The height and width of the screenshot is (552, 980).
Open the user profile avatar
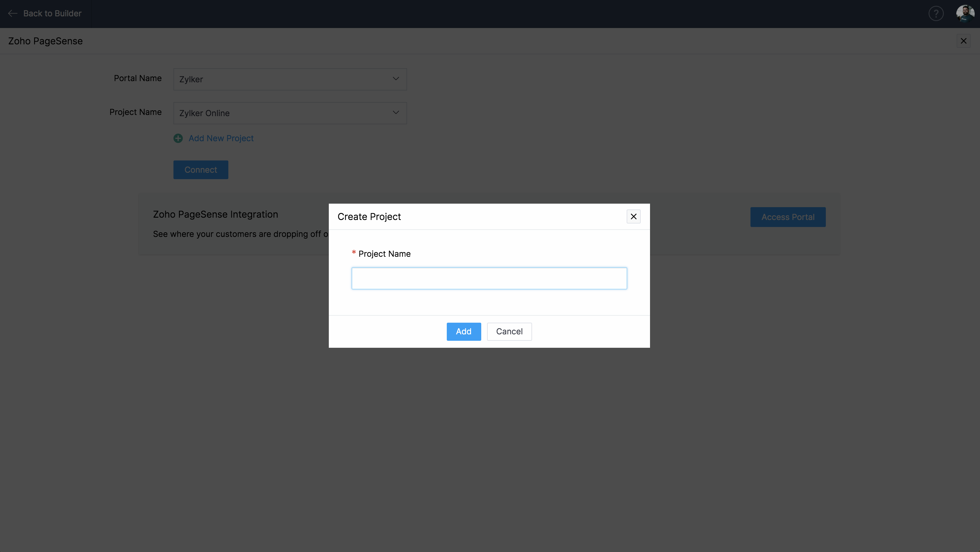[965, 14]
